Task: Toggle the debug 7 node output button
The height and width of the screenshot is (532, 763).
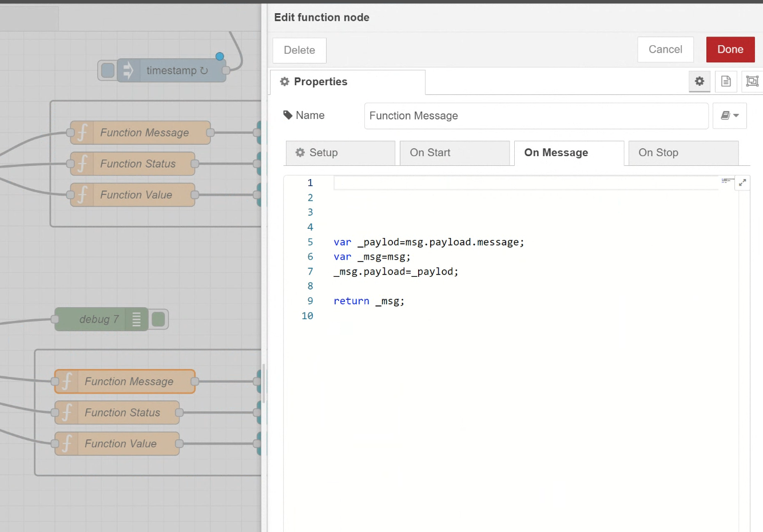Action: point(158,319)
